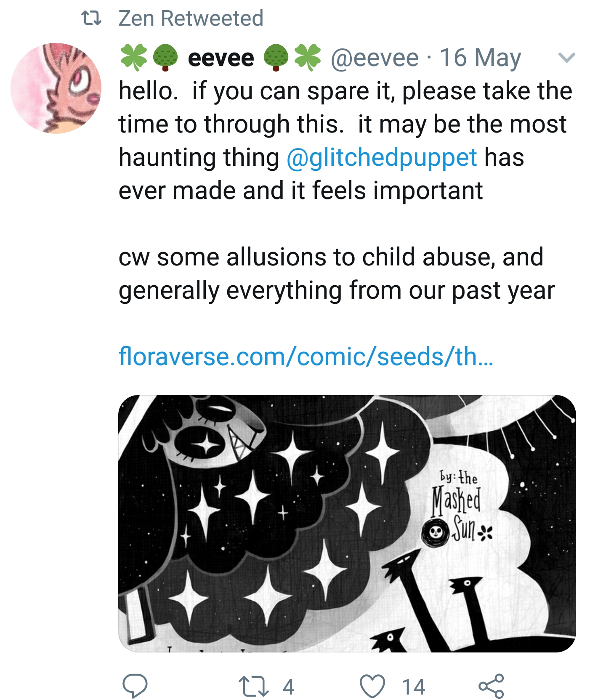
Task: Open tweet body text starting with hello
Action: tap(345, 141)
